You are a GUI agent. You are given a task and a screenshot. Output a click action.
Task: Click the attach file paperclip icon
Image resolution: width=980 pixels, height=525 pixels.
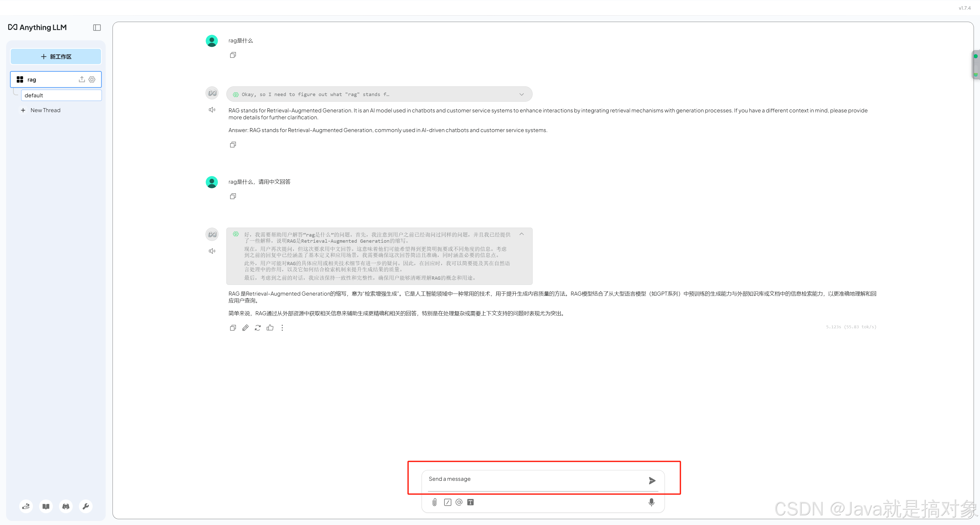(434, 502)
